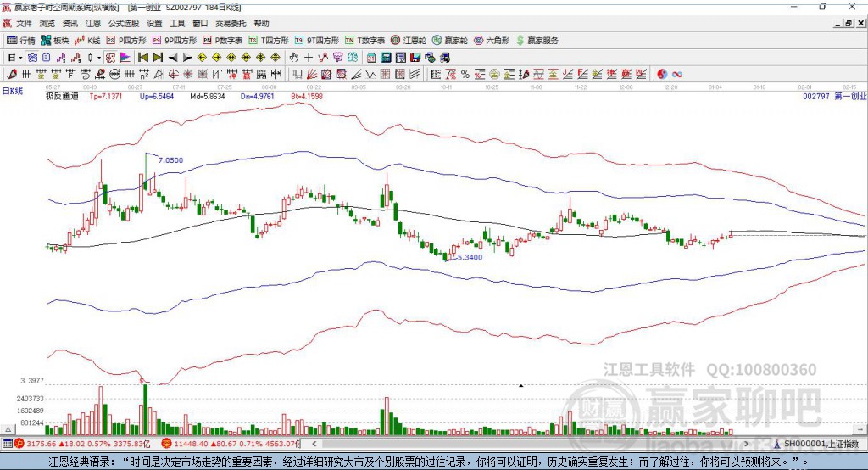This screenshot has height=470, width=868.
Task: Open the 江恩轮 (Gann wheel) tool
Action: pyautogui.click(x=413, y=40)
